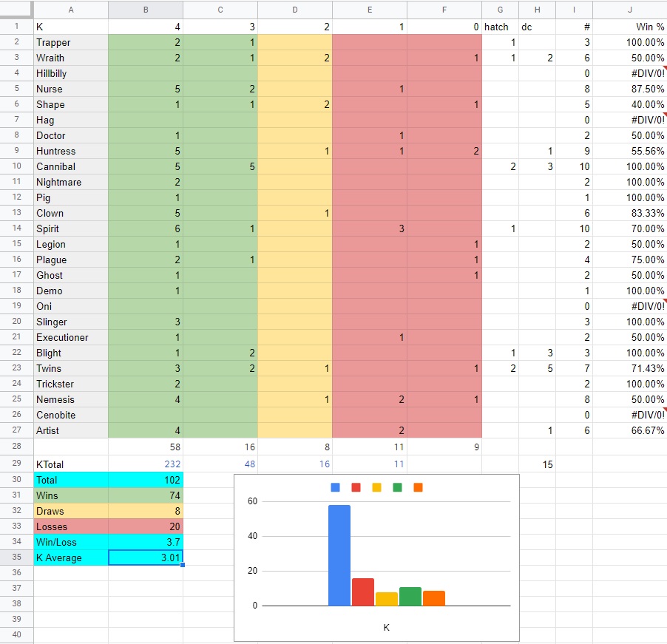
Task: Click the Trapper cell
Action: click(x=71, y=42)
